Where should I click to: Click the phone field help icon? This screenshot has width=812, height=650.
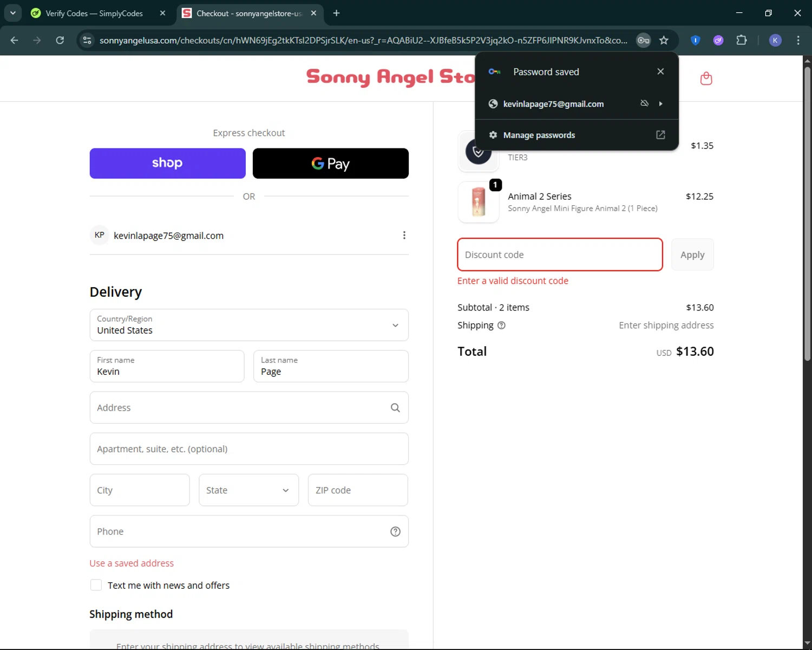[395, 531]
